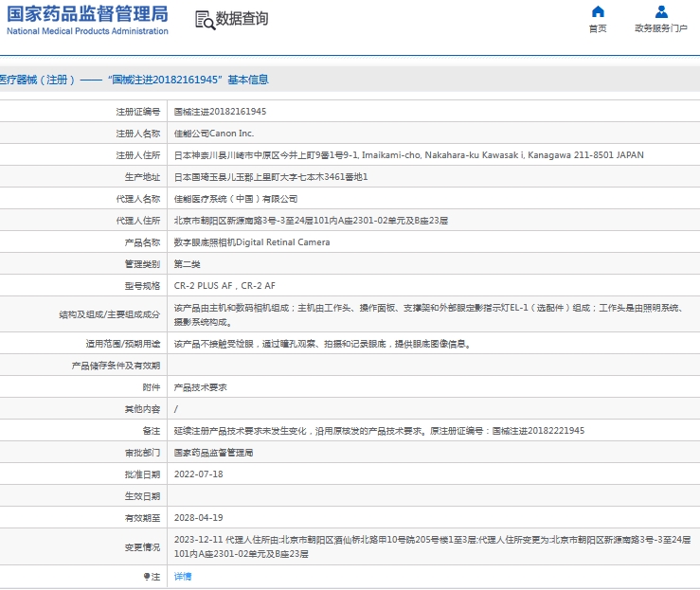Select attachment value 产品技术要求

pyautogui.click(x=201, y=387)
